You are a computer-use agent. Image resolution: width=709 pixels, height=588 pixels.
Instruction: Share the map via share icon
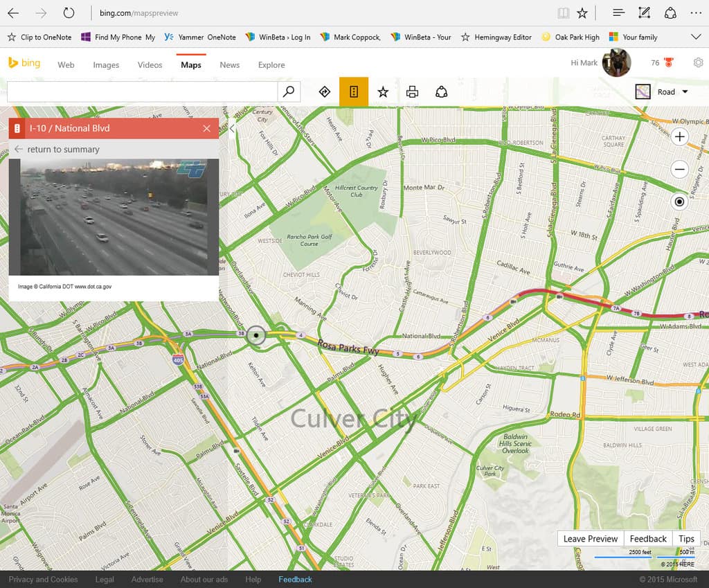(441, 92)
